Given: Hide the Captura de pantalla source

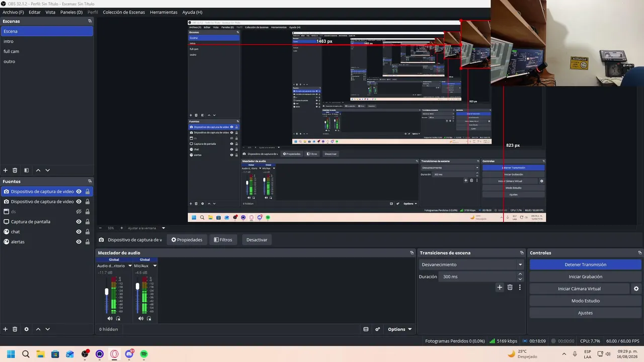Looking at the screenshot, I should (x=79, y=222).
